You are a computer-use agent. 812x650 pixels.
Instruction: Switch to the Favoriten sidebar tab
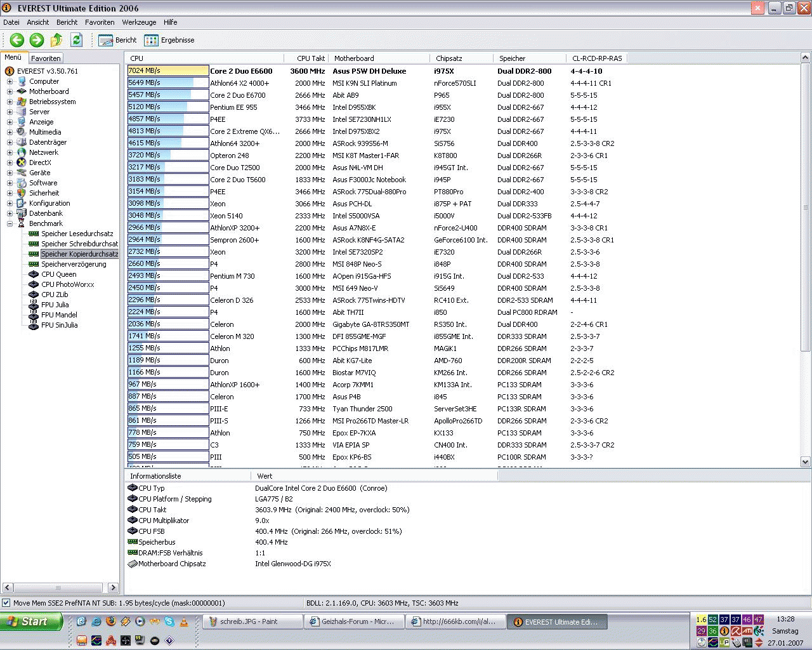coord(46,58)
